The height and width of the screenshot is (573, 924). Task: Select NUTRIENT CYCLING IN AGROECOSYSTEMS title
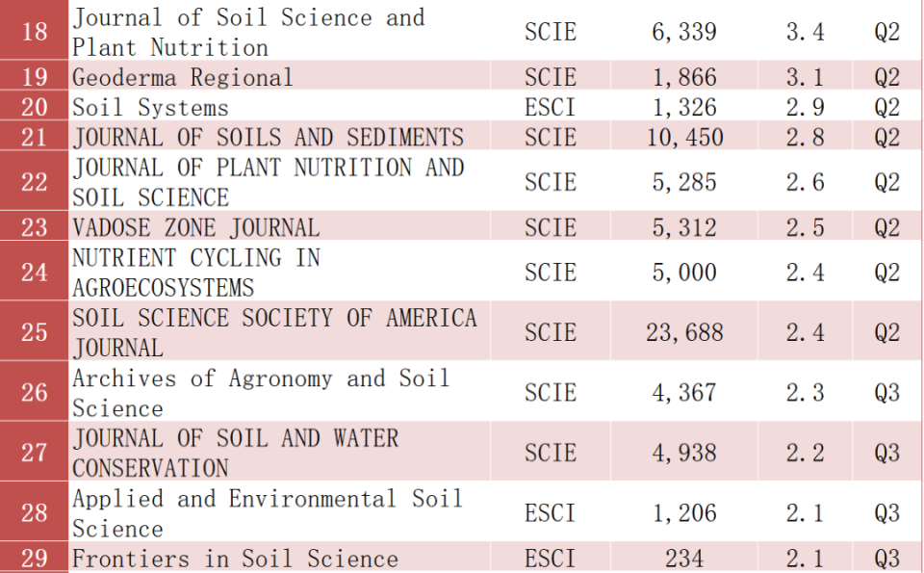[x=196, y=273]
